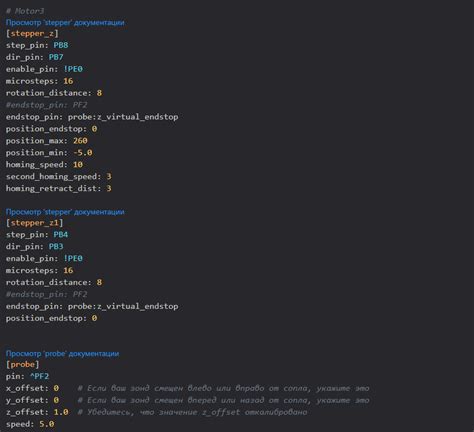Click the [stepper_z1] section header
Viewport: 474px width, 432px height.
34,223
